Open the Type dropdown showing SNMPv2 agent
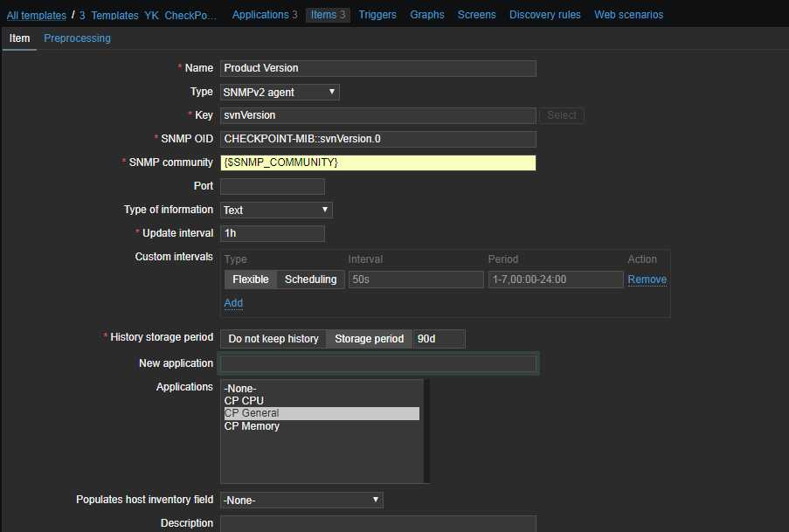 pos(280,92)
